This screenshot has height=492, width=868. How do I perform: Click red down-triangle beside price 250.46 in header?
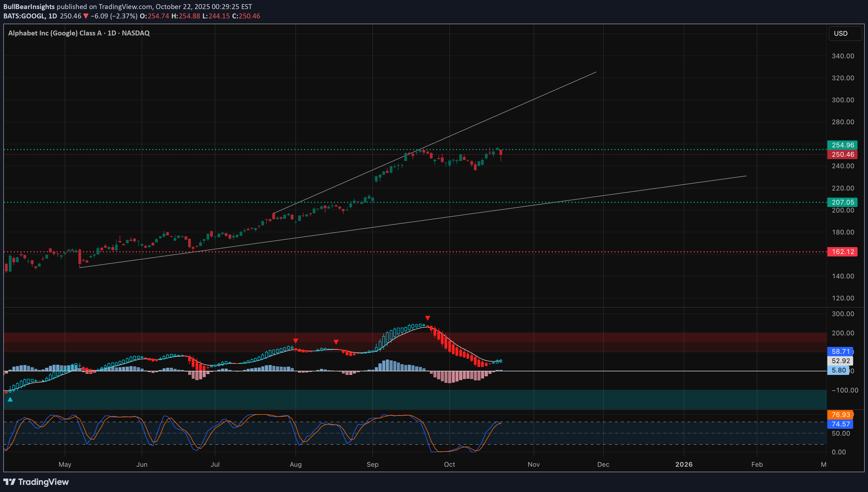86,16
